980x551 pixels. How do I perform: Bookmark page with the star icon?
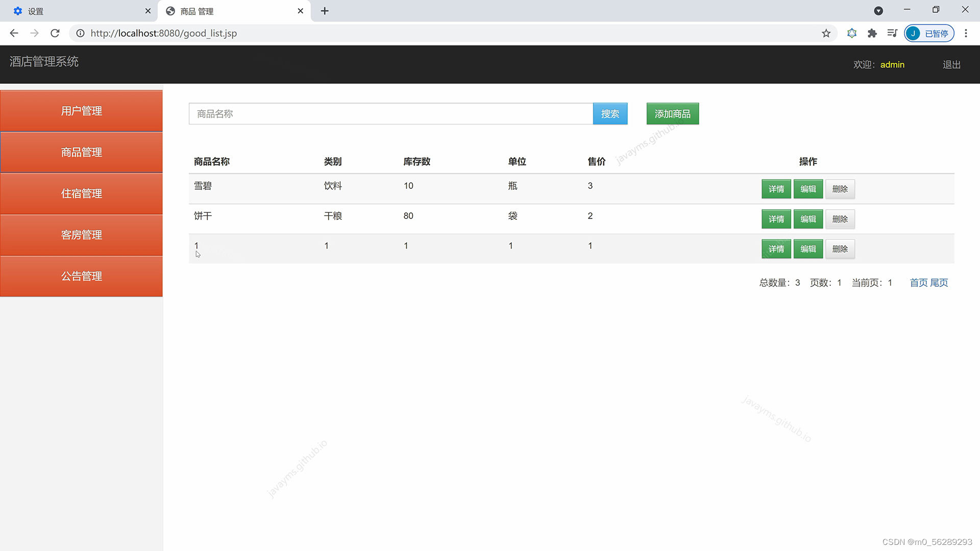pyautogui.click(x=826, y=33)
